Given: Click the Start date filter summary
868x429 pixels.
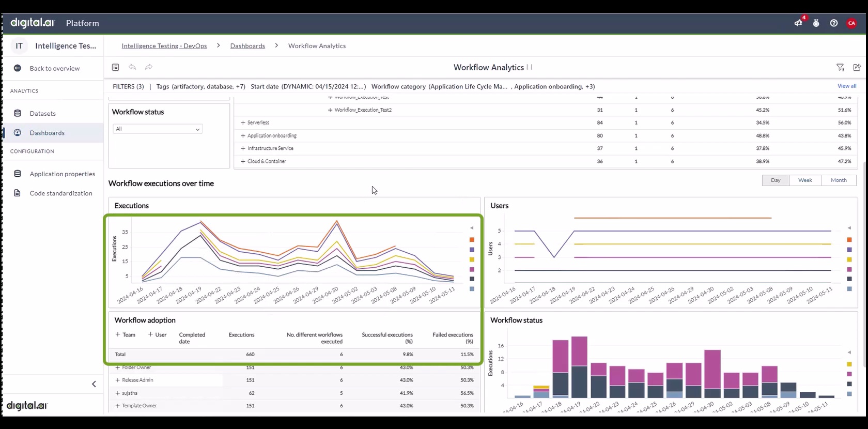Looking at the screenshot, I should [x=308, y=86].
